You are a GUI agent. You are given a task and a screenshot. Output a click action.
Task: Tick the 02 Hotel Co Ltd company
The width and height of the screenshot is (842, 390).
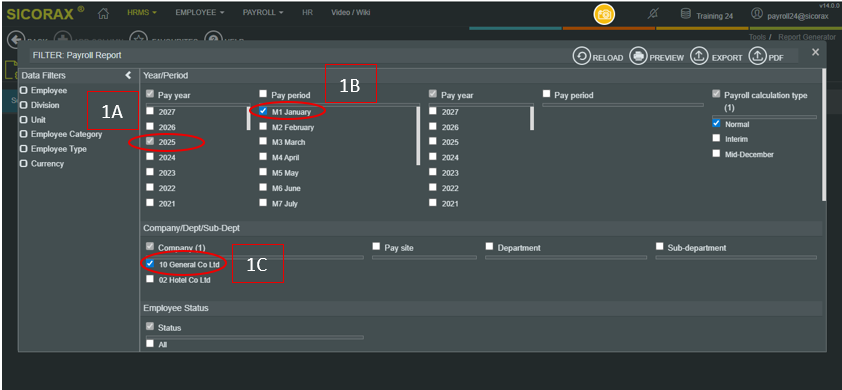[x=150, y=279]
